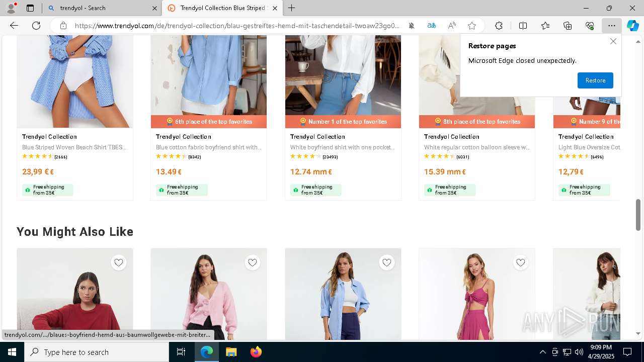644x362 pixels.
Task: Open the volume control tray icon
Action: [x=579, y=352]
